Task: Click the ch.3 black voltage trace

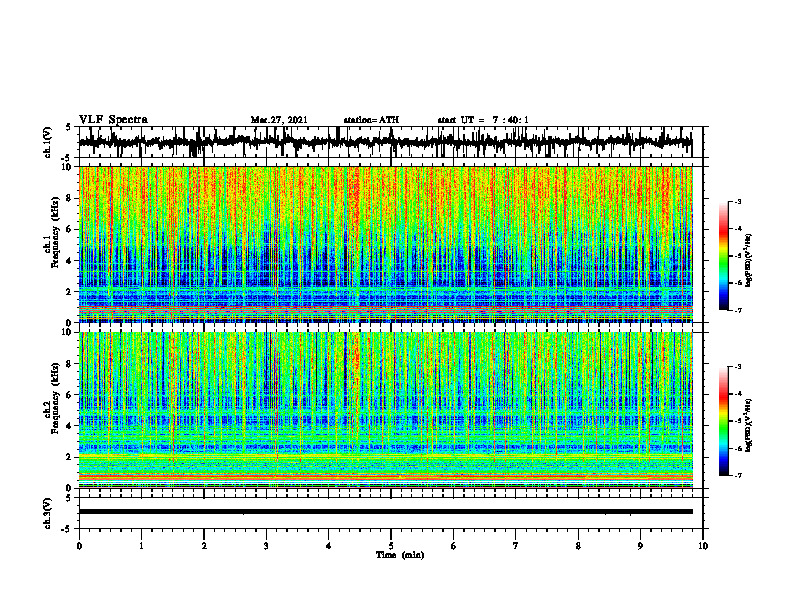Action: click(385, 512)
